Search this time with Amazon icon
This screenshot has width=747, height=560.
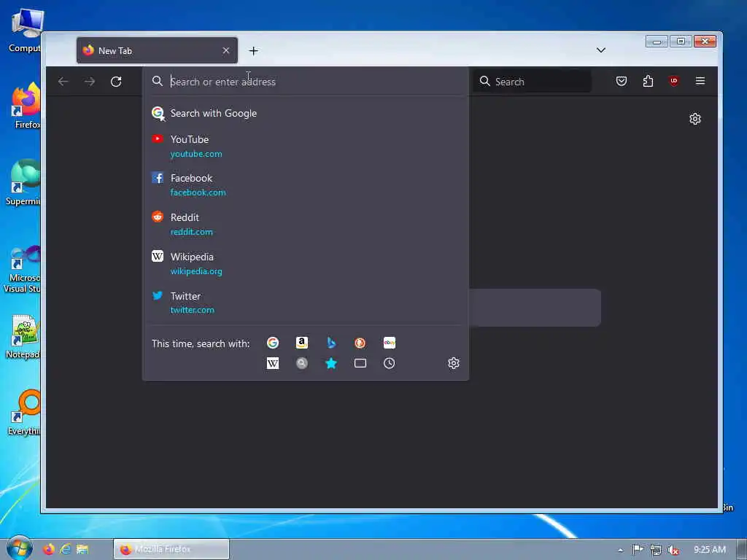pos(301,343)
